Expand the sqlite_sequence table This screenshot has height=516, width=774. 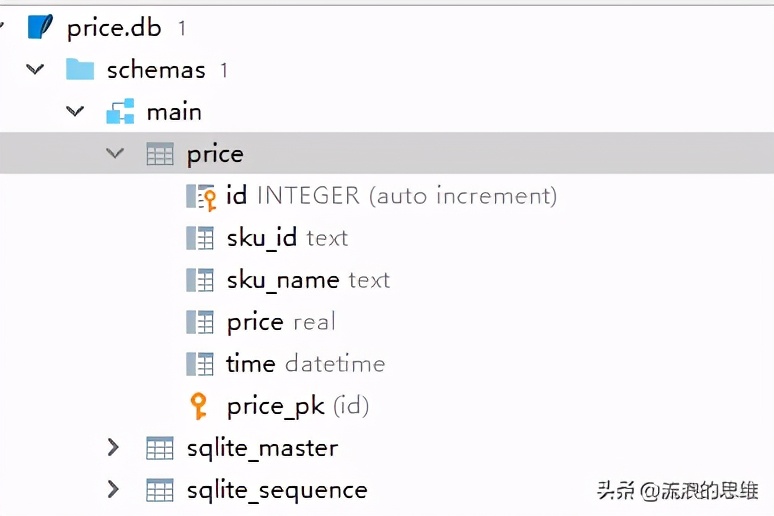[114, 490]
